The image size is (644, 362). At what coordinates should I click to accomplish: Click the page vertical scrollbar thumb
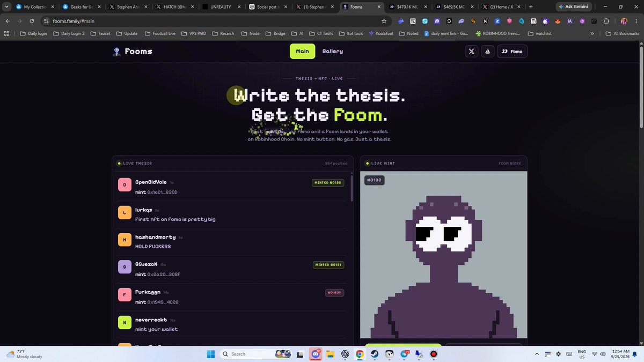point(640,86)
